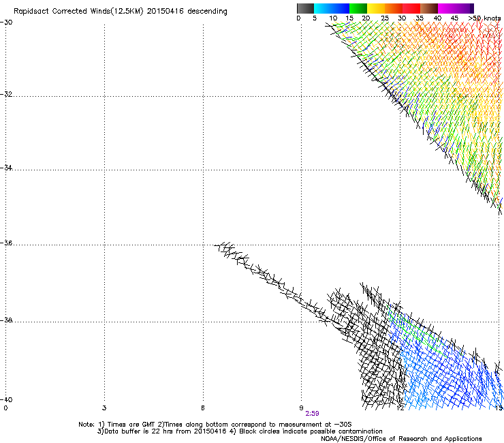Click the cyan 5-10 knots color swatch
Screen dimensions: 504x443
(322, 8)
